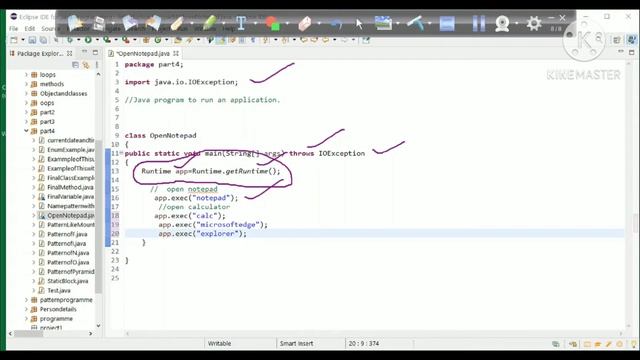640x360 pixels.
Task: Click the light bulb icon in status bar
Action: pyautogui.click(x=634, y=344)
